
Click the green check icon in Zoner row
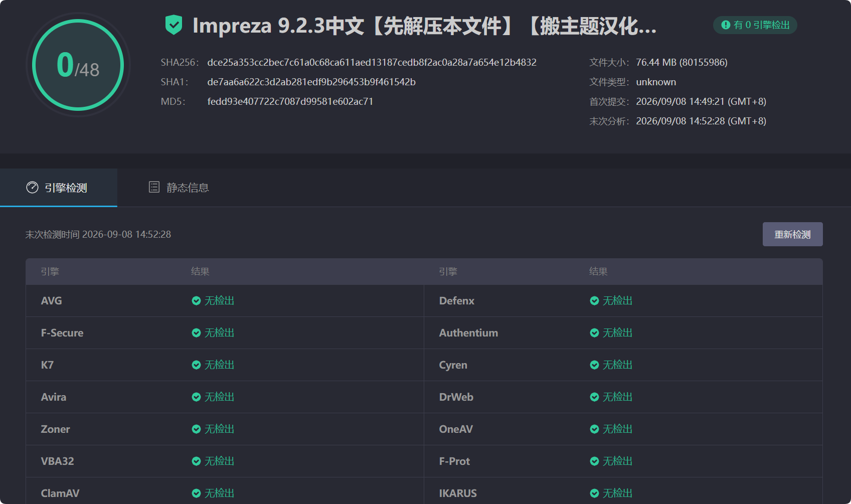pyautogui.click(x=196, y=429)
